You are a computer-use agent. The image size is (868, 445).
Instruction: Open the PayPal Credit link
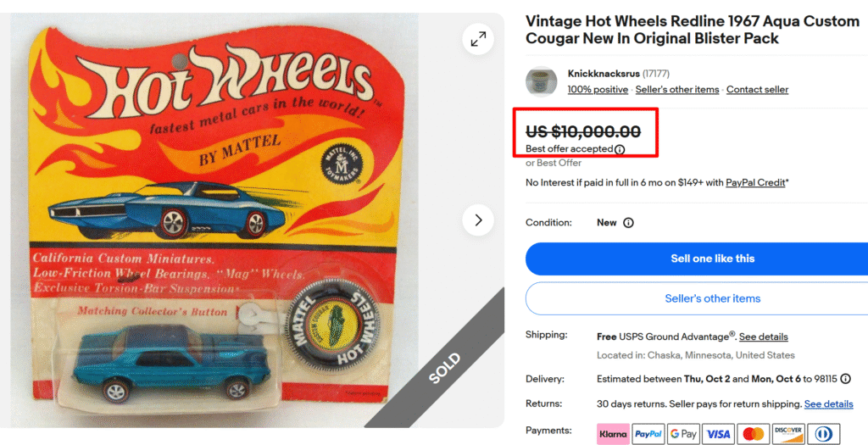[755, 182]
